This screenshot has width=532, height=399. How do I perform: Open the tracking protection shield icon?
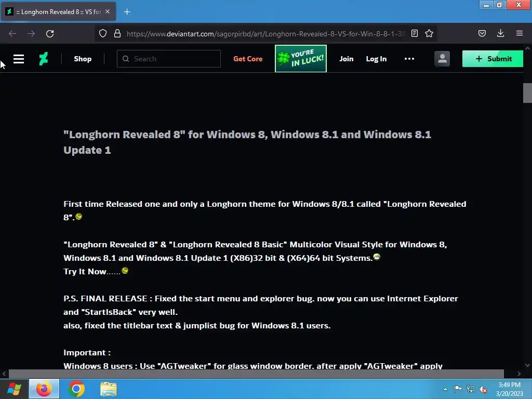(x=103, y=33)
